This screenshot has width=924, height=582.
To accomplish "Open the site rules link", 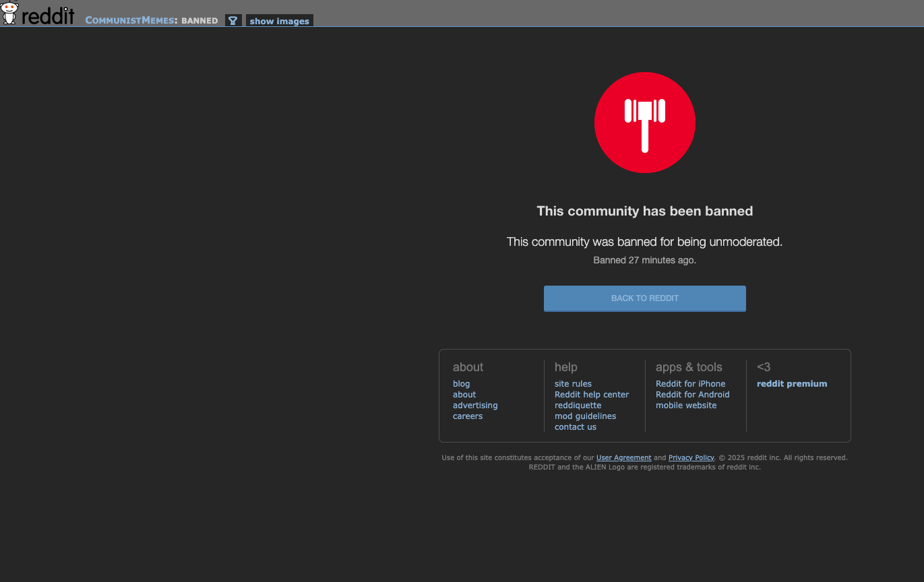I will click(x=573, y=384).
